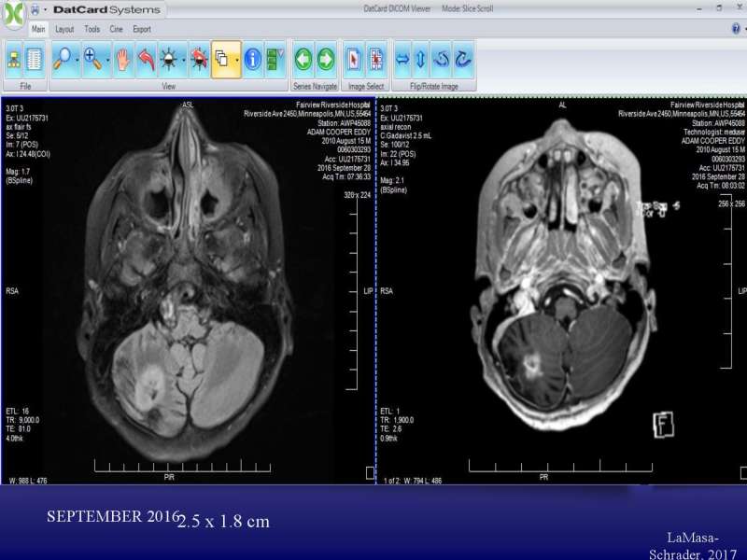The height and width of the screenshot is (560, 747).
Task: Click the 'Mag: 2.1' magnification text
Action: (392, 180)
